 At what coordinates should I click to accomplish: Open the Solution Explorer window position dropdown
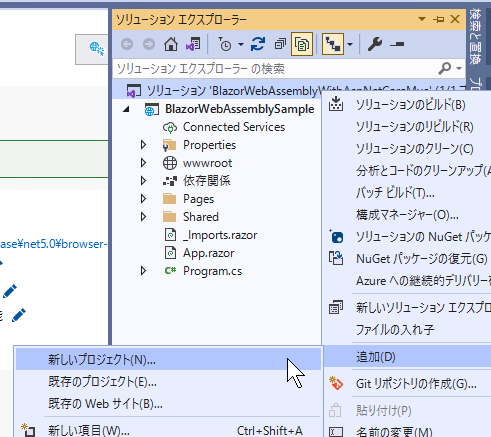[x=422, y=19]
